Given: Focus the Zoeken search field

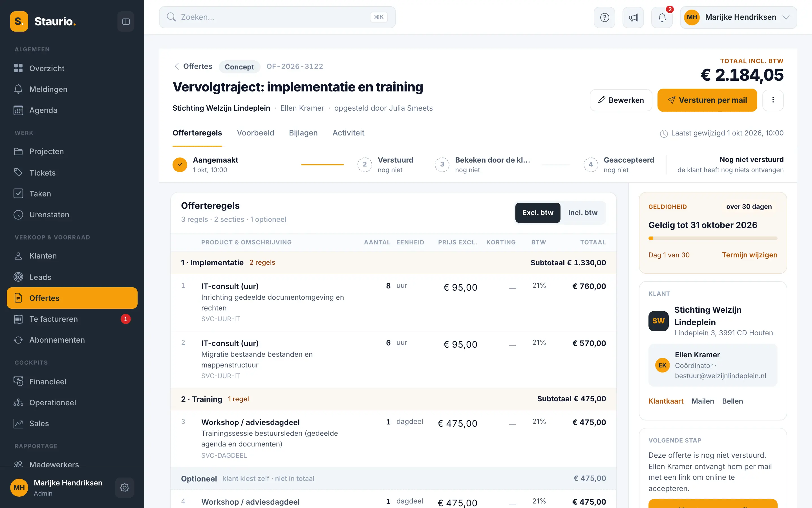Looking at the screenshot, I should [x=277, y=17].
